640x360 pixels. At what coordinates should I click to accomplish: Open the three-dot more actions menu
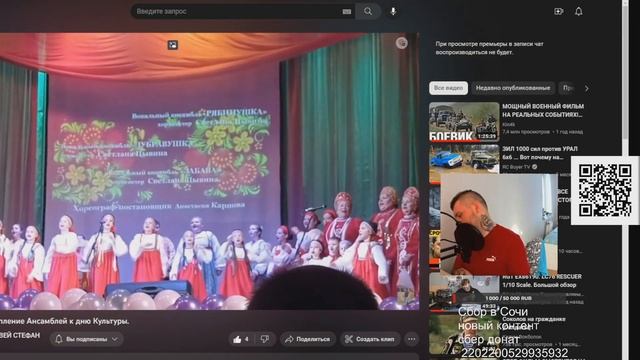(x=411, y=339)
